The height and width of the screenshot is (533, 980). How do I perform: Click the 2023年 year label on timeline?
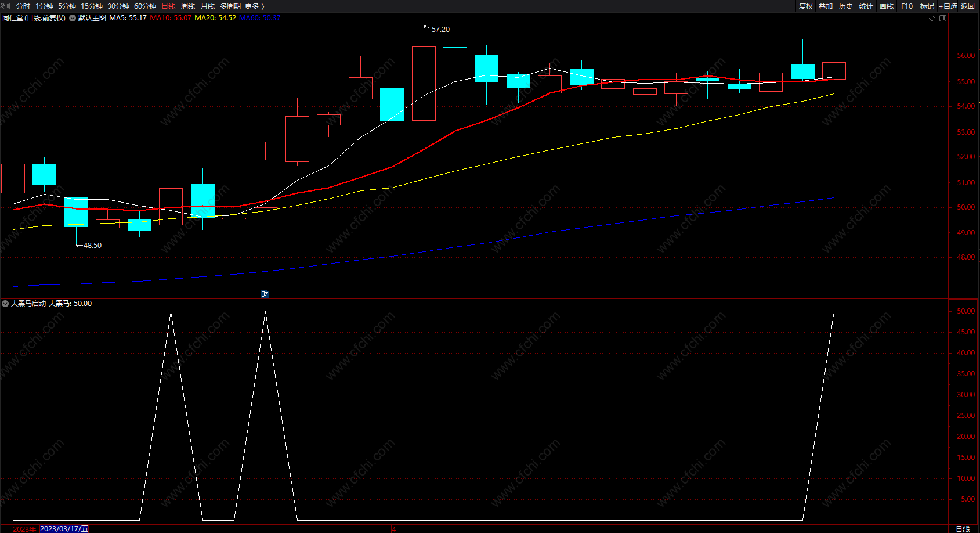tap(24, 529)
